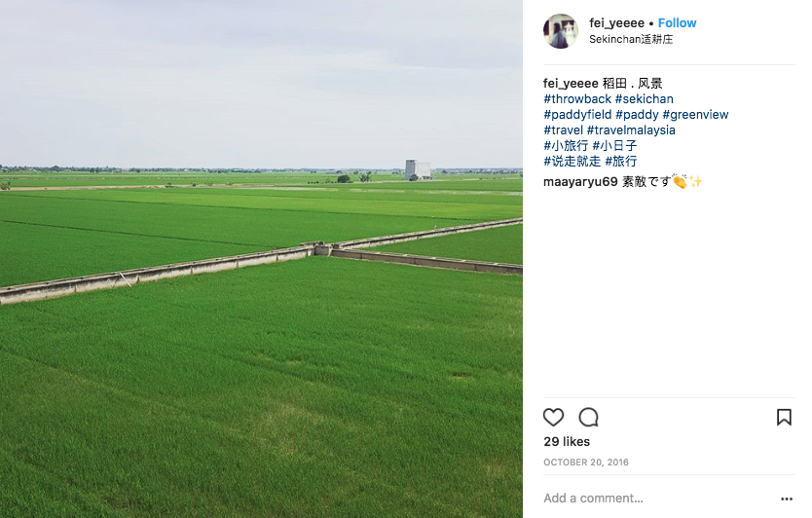This screenshot has height=518, width=812.
Task: Focus the Add a comment field
Action: click(x=657, y=499)
